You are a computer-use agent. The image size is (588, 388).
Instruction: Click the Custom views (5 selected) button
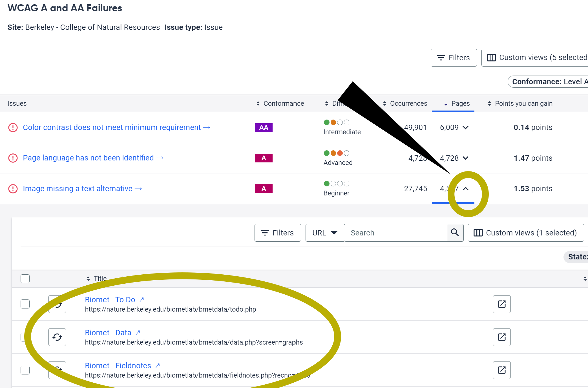[534, 58]
